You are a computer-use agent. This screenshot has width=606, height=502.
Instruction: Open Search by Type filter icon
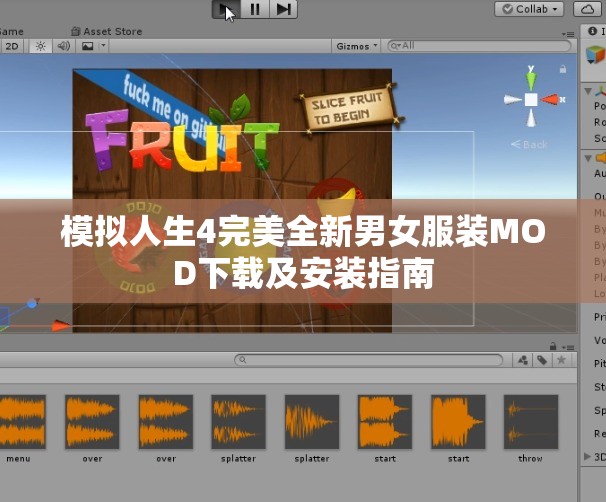click(523, 360)
